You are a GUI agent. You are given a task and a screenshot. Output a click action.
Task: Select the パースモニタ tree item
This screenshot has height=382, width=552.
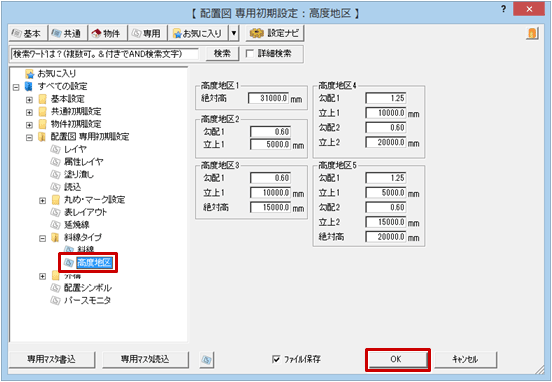[x=87, y=300]
